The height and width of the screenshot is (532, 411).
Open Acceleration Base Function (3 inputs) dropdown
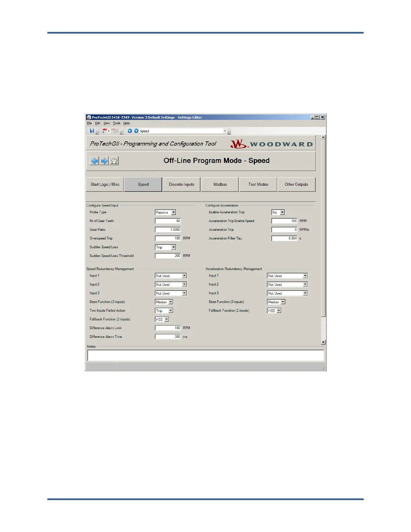[283, 302]
